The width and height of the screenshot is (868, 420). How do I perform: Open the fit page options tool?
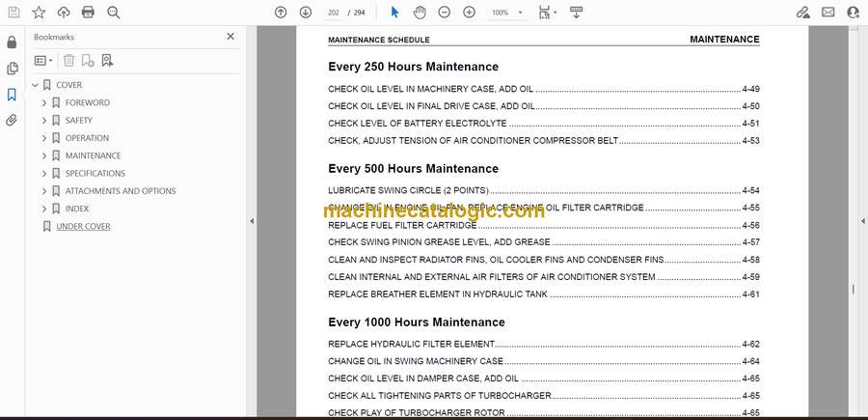point(544,13)
